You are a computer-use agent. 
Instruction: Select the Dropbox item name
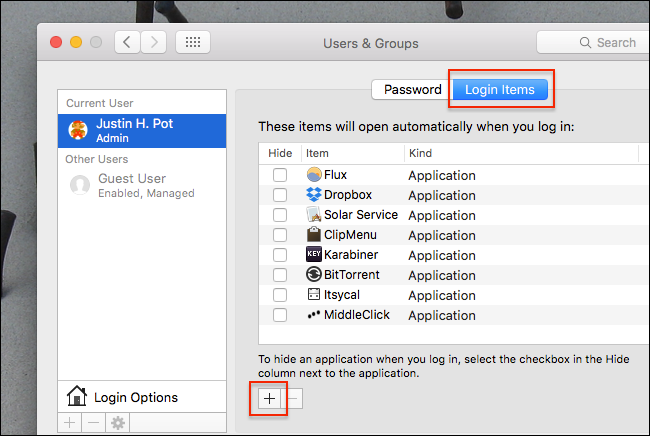coord(348,195)
